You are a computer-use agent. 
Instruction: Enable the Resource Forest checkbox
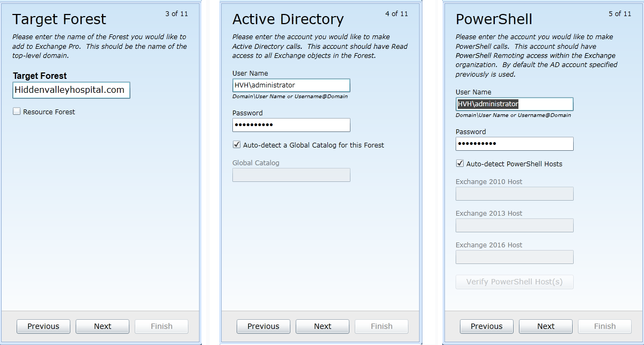click(x=17, y=112)
